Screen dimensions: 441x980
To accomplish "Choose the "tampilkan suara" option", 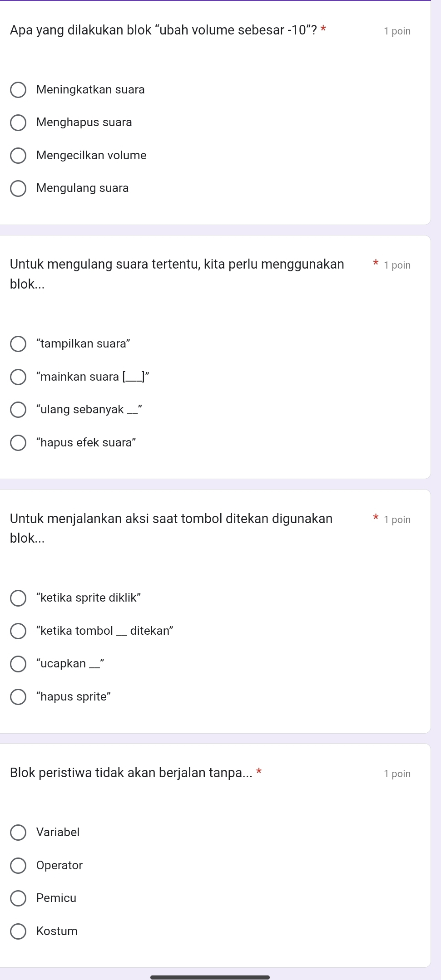I will click(x=18, y=344).
